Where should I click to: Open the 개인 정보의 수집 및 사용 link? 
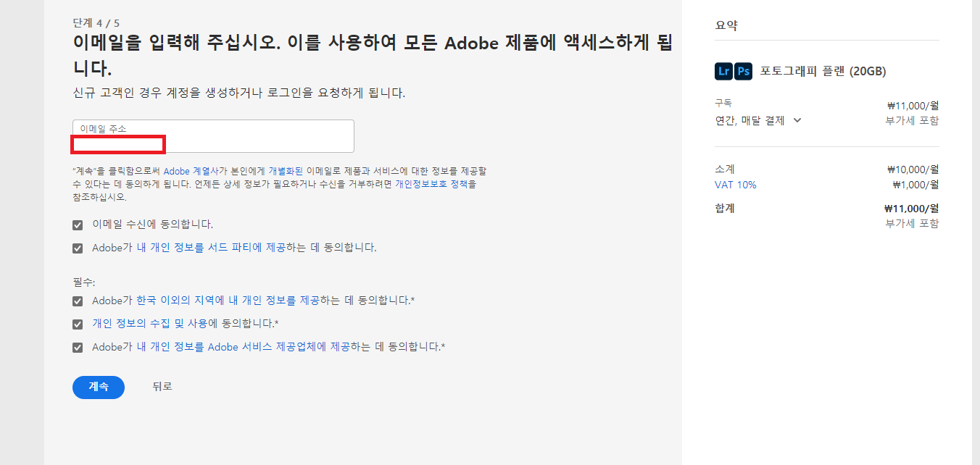coord(150,324)
